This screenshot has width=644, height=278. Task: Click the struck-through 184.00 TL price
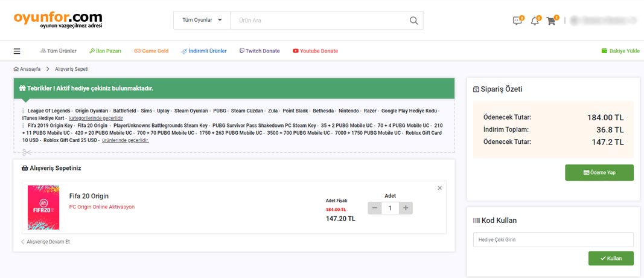[336, 210]
